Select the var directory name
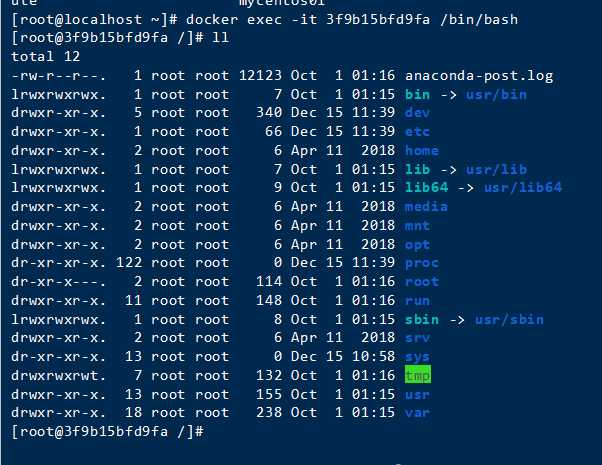The height and width of the screenshot is (465, 602). (417, 412)
